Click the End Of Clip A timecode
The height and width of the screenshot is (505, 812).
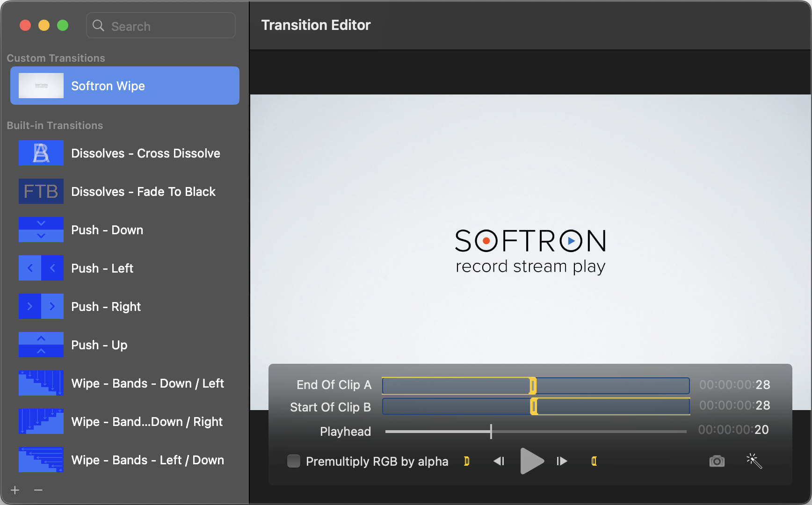pyautogui.click(x=735, y=385)
